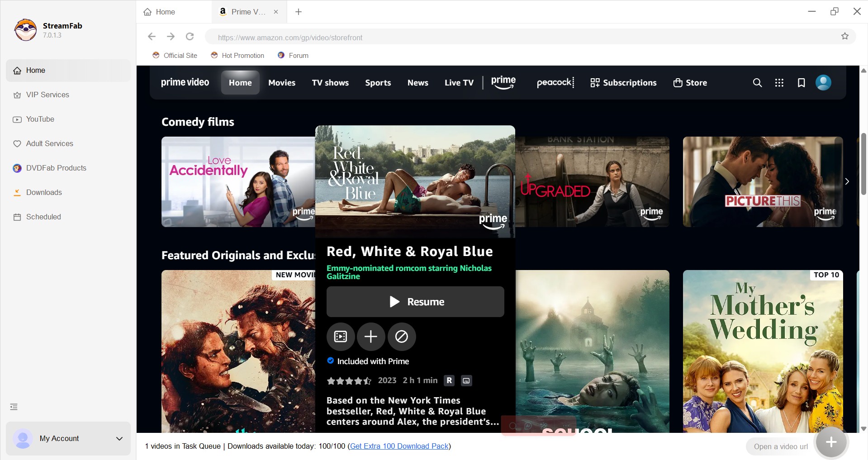Click the Prime Video profile avatar
This screenshot has width=868, height=460.
point(823,83)
